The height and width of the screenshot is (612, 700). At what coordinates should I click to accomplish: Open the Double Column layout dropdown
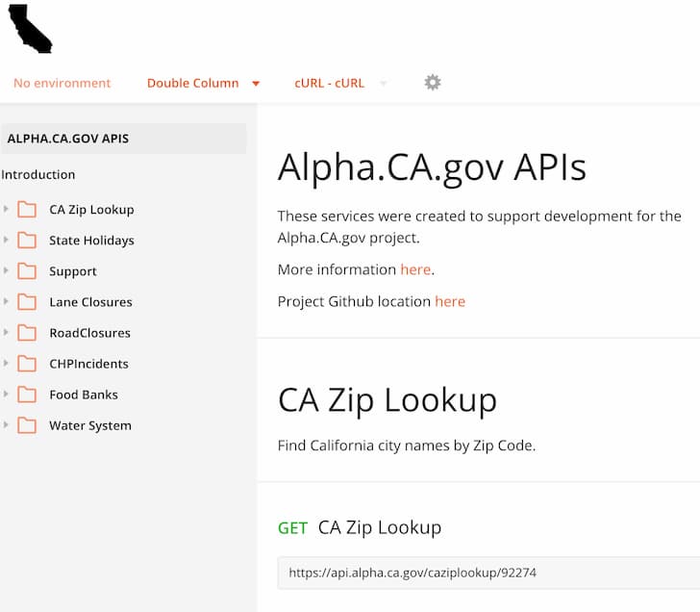pos(203,83)
